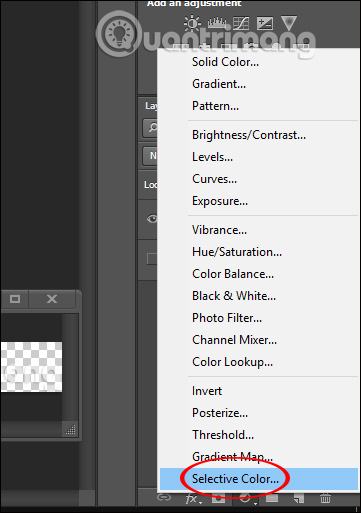Toggle layer visibility eye icon

(152, 219)
